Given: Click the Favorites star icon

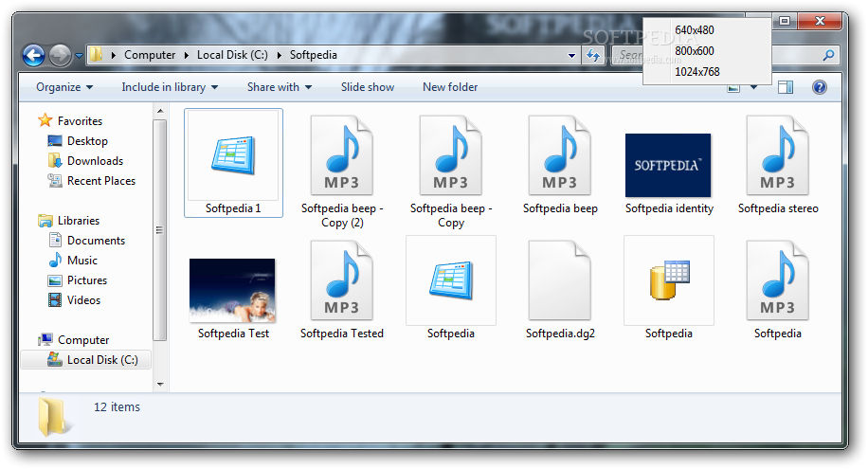Looking at the screenshot, I should 45,120.
